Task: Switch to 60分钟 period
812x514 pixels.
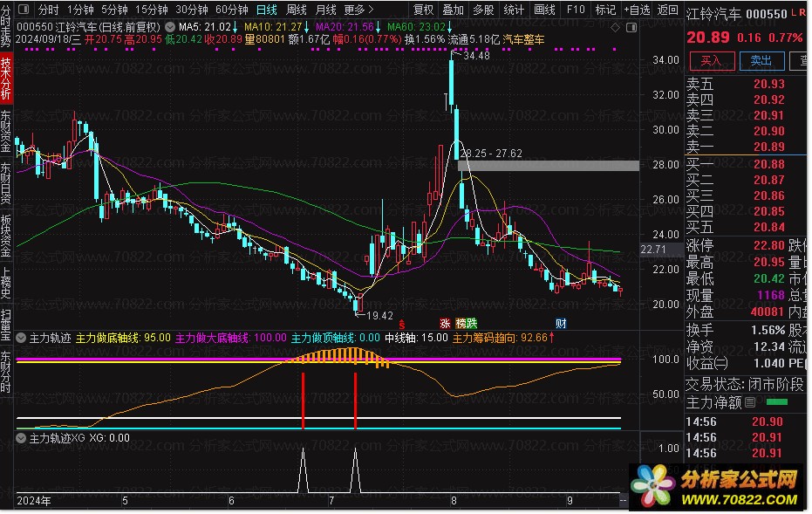Action: click(x=232, y=10)
